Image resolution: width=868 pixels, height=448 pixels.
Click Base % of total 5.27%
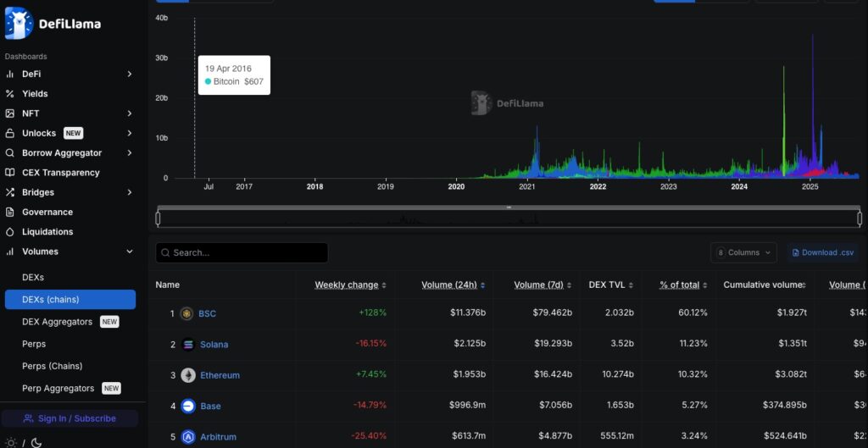(x=695, y=406)
